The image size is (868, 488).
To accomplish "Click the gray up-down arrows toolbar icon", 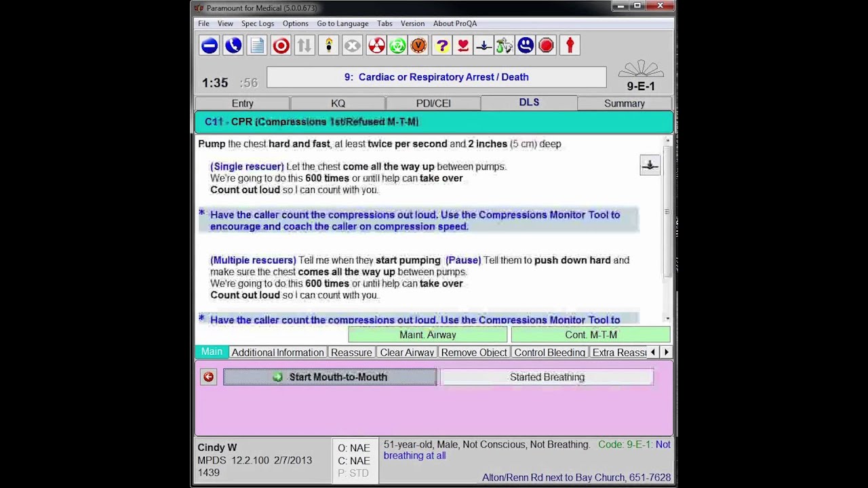I will pyautogui.click(x=304, y=45).
